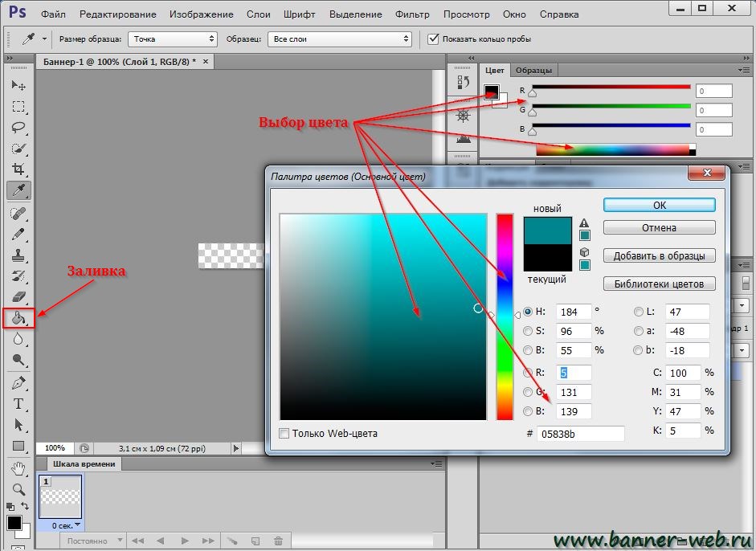756x551 pixels.
Task: Toggle Показать кольцо пробы checkbox
Action: click(434, 39)
